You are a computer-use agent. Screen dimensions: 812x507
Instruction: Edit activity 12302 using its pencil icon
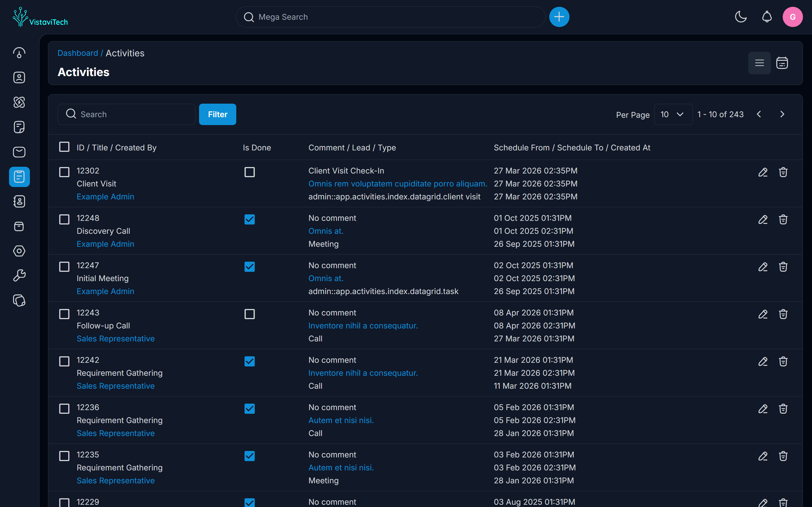[x=763, y=172]
